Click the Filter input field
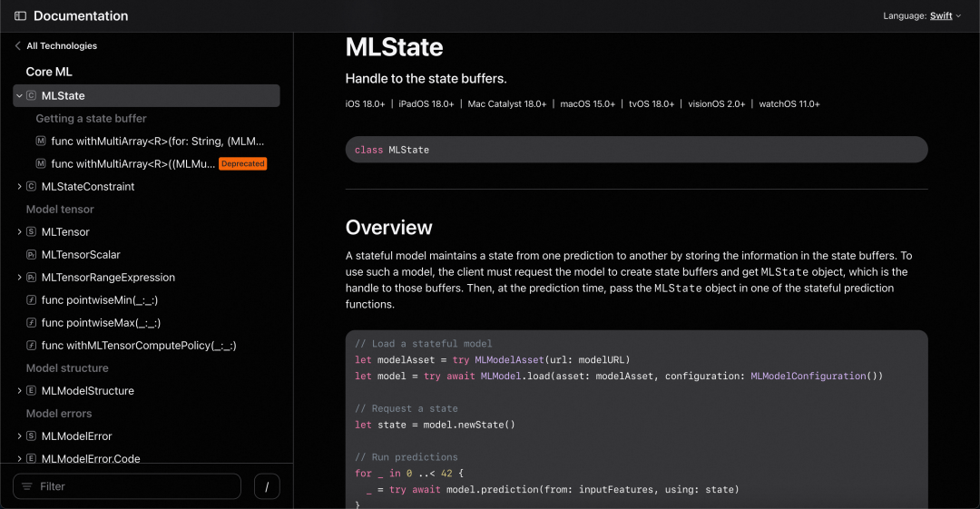The height and width of the screenshot is (509, 980). click(x=127, y=486)
